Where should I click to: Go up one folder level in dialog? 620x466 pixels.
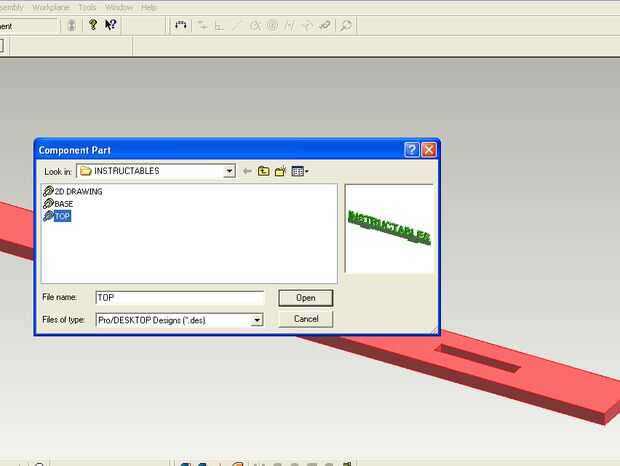click(263, 171)
